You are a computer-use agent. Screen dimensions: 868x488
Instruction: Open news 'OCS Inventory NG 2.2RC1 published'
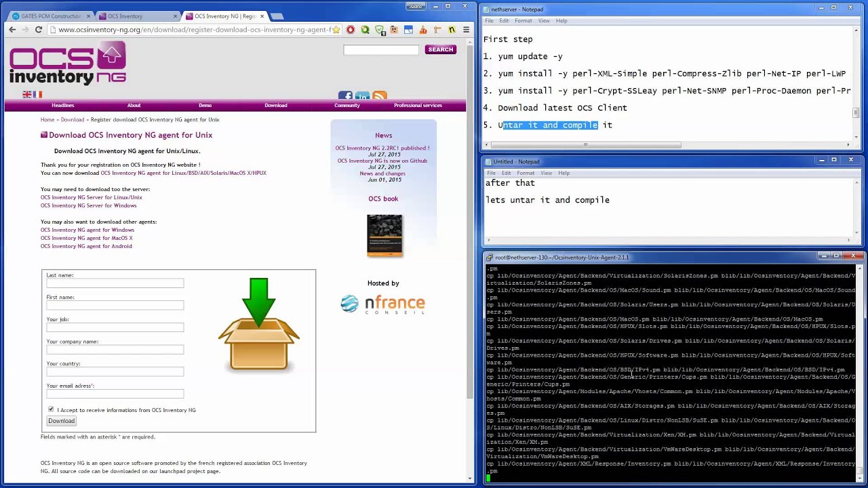point(382,148)
